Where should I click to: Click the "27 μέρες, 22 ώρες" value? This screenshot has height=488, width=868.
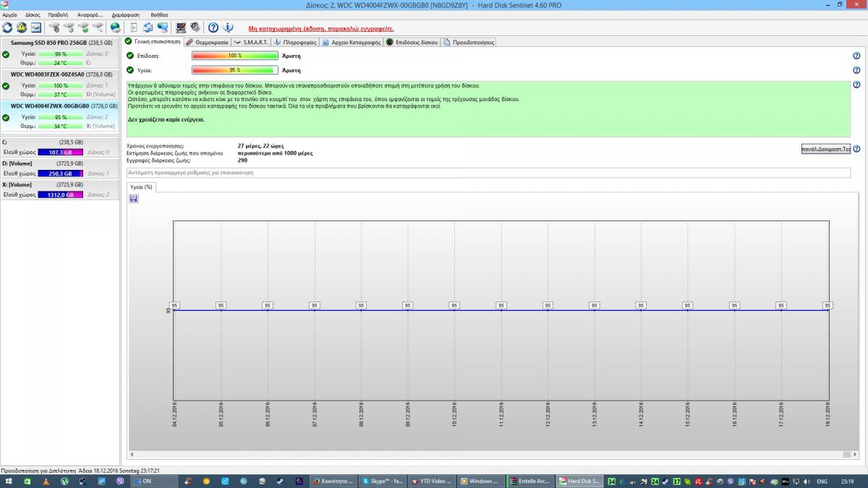(x=261, y=146)
